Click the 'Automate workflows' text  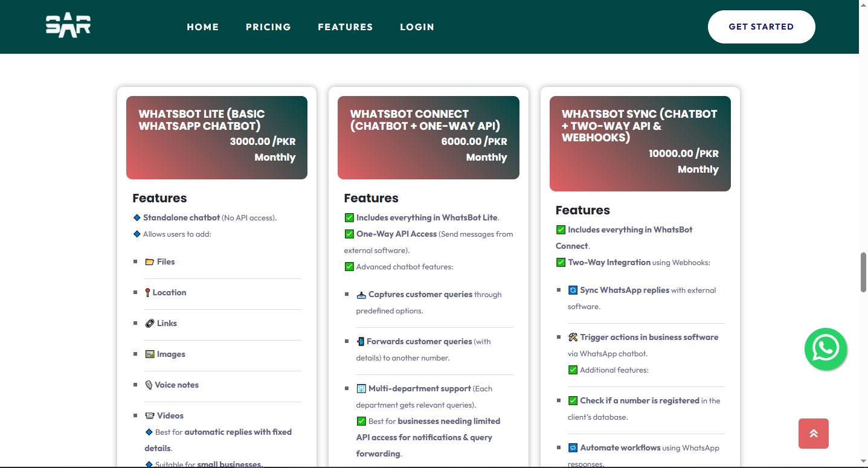click(620, 448)
